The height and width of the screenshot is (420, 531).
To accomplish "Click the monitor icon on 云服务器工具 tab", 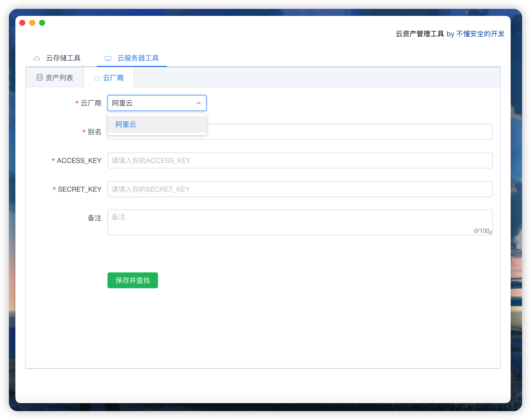I will 108,58.
